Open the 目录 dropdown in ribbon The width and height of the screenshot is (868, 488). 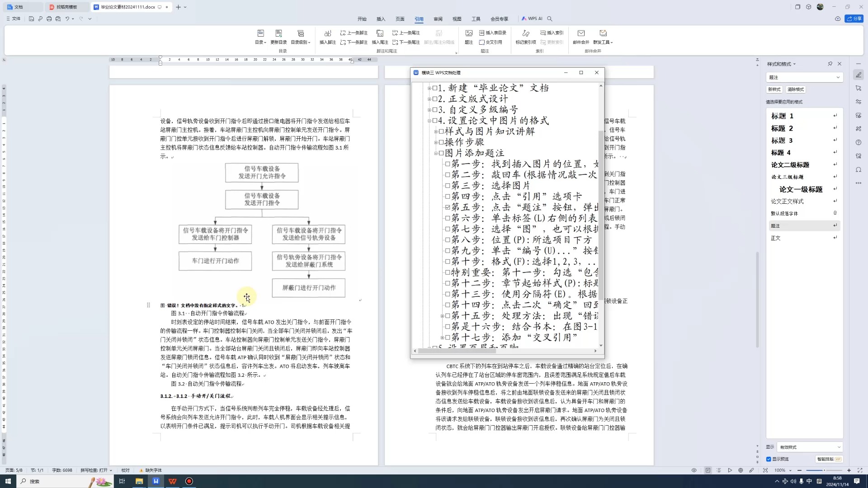pos(260,42)
